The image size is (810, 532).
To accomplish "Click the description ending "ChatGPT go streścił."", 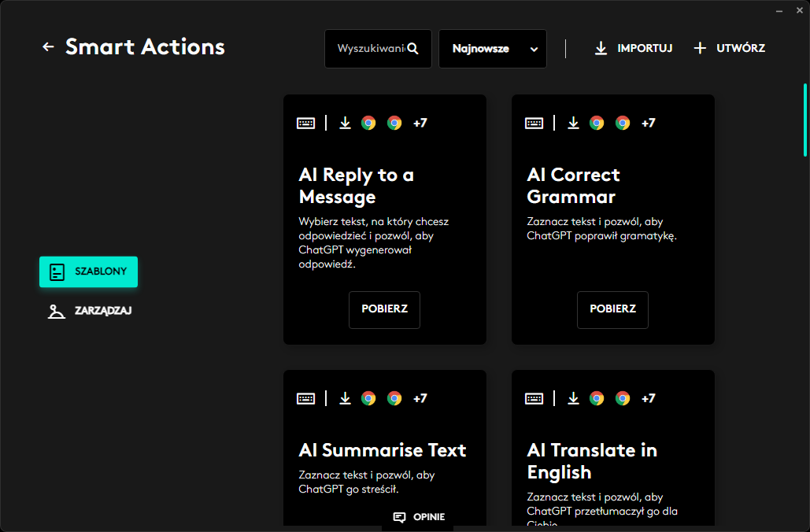I will click(367, 482).
